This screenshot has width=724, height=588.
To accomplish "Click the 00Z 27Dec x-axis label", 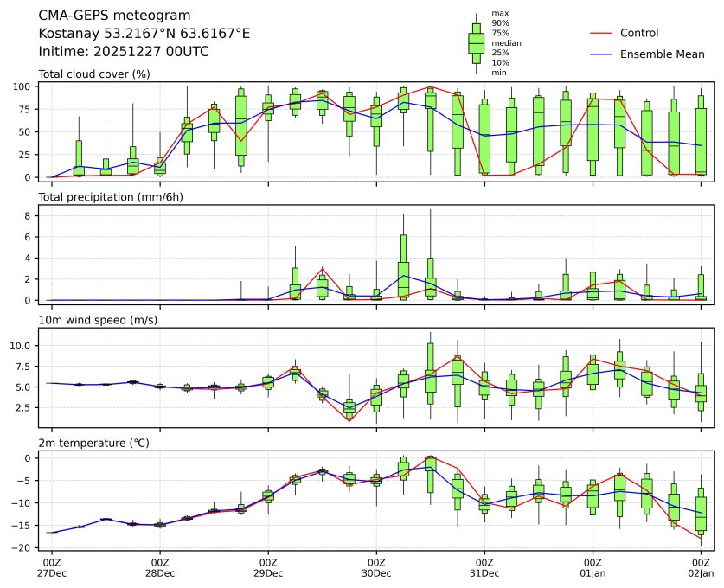I will tap(52, 567).
